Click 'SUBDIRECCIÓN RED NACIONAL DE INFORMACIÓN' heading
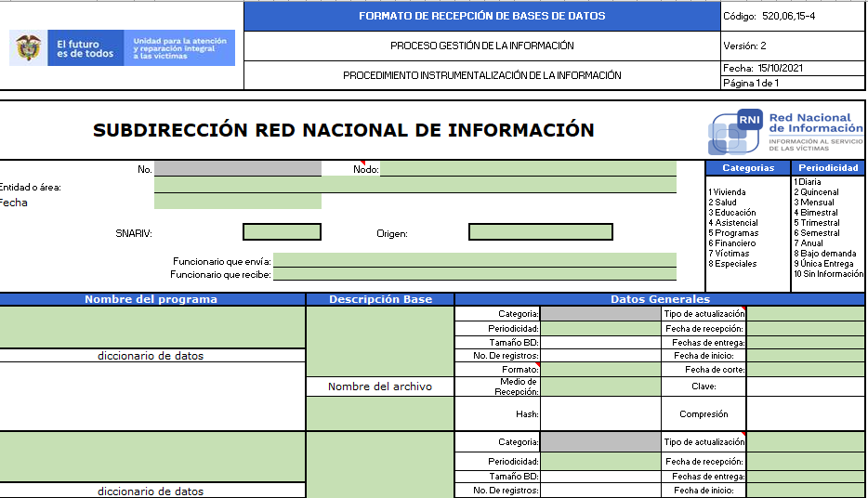This screenshot has width=868, height=498. click(x=343, y=130)
